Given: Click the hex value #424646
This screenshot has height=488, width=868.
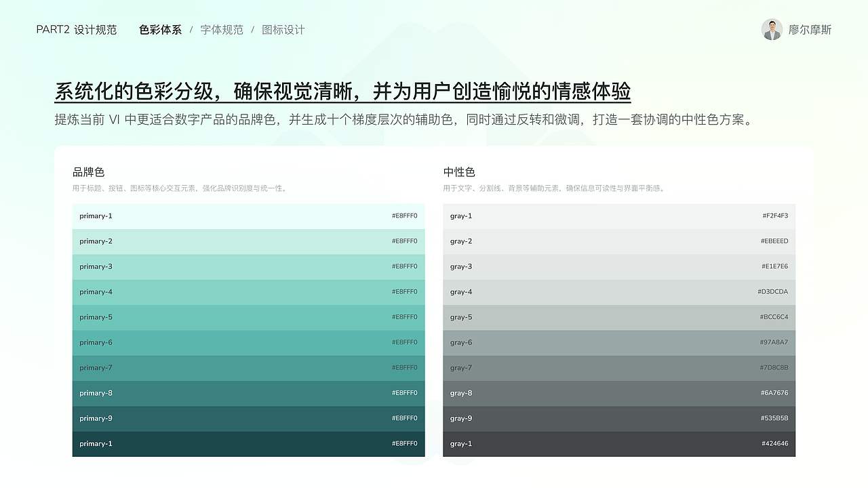Looking at the screenshot, I should (775, 444).
